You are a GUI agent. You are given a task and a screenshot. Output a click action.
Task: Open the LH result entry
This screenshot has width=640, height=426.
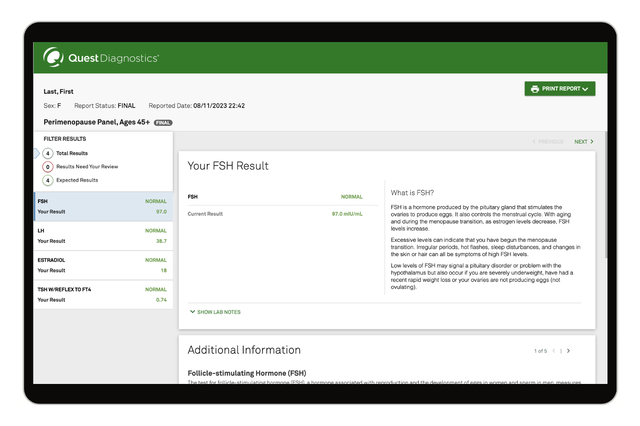[x=103, y=235]
